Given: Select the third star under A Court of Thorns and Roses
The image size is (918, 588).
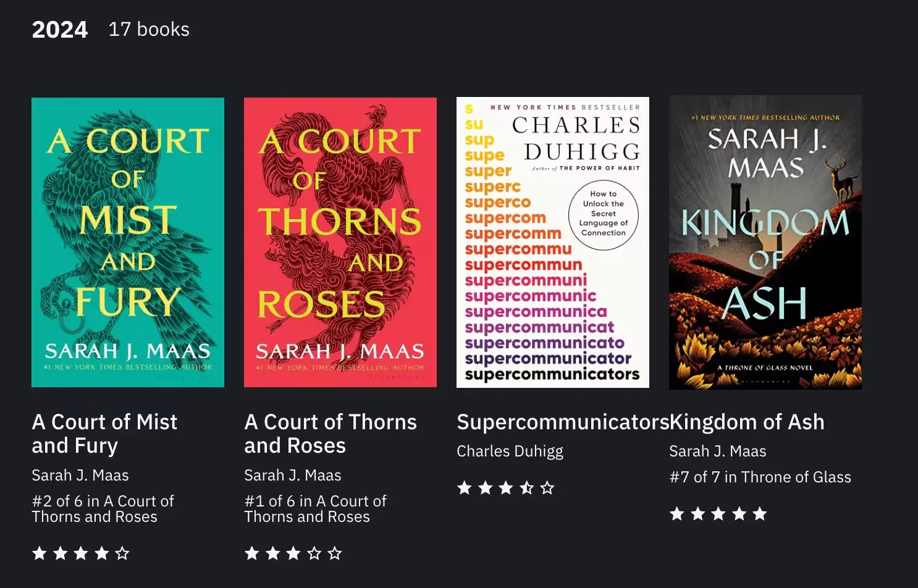Looking at the screenshot, I should [x=293, y=553].
